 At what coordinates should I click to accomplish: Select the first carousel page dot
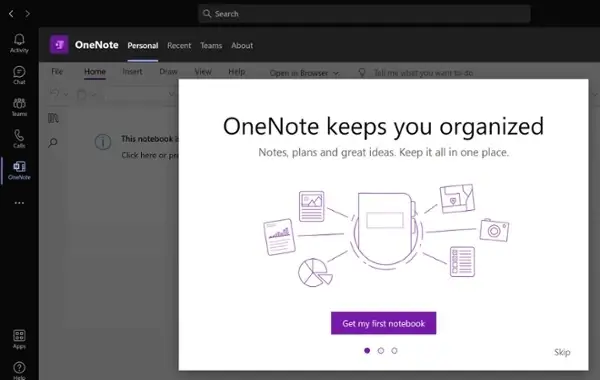coord(367,351)
